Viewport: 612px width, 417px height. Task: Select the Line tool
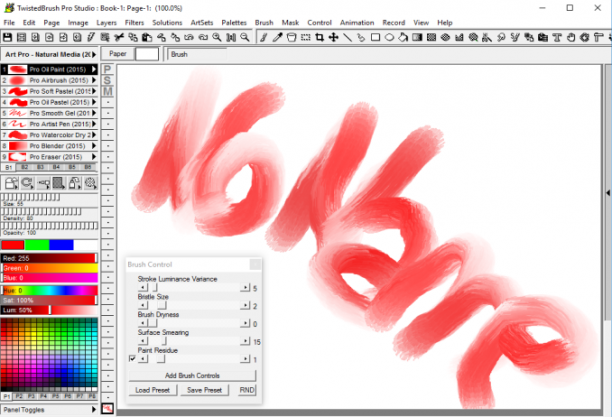(347, 37)
